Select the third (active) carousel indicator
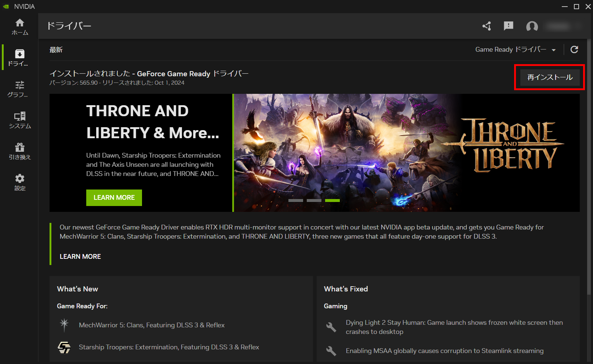Image resolution: width=593 pixels, height=364 pixels. pyautogui.click(x=332, y=201)
